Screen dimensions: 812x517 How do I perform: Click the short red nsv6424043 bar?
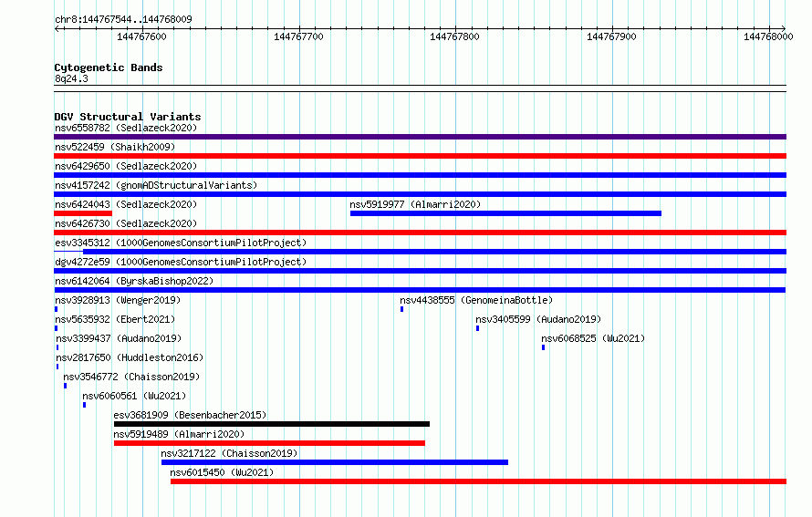pyautogui.click(x=83, y=213)
